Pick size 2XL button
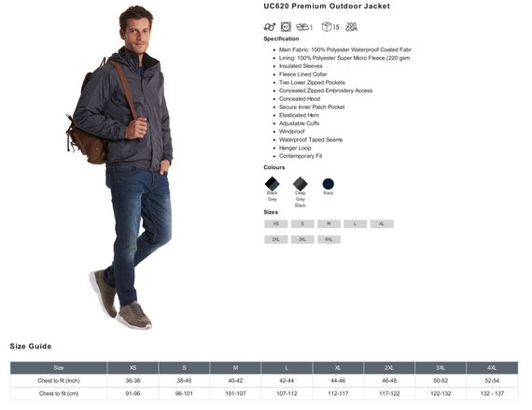 point(276,240)
